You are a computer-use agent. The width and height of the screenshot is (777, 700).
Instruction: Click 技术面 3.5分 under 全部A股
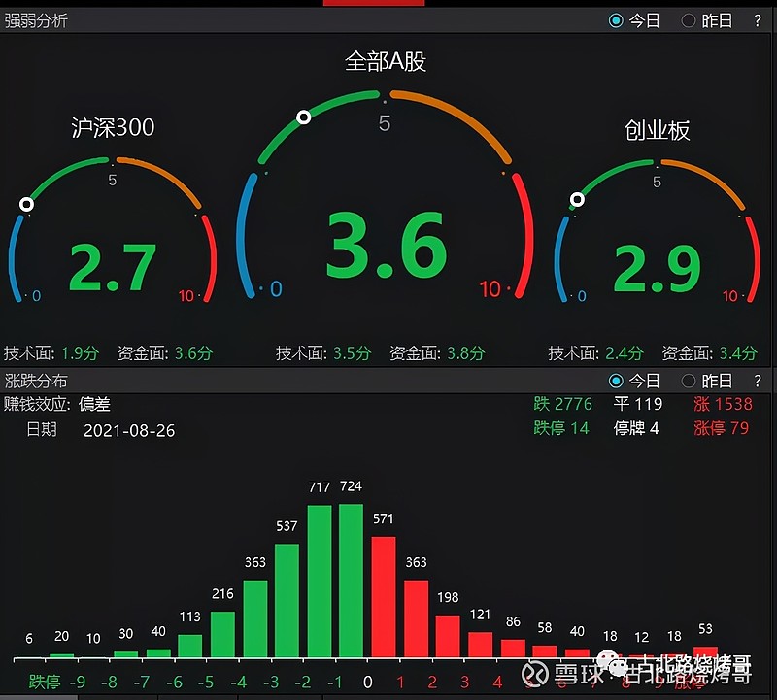pyautogui.click(x=323, y=353)
